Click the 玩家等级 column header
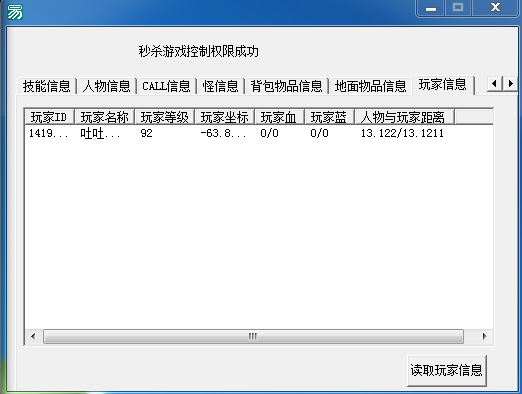The image size is (522, 394). (164, 117)
